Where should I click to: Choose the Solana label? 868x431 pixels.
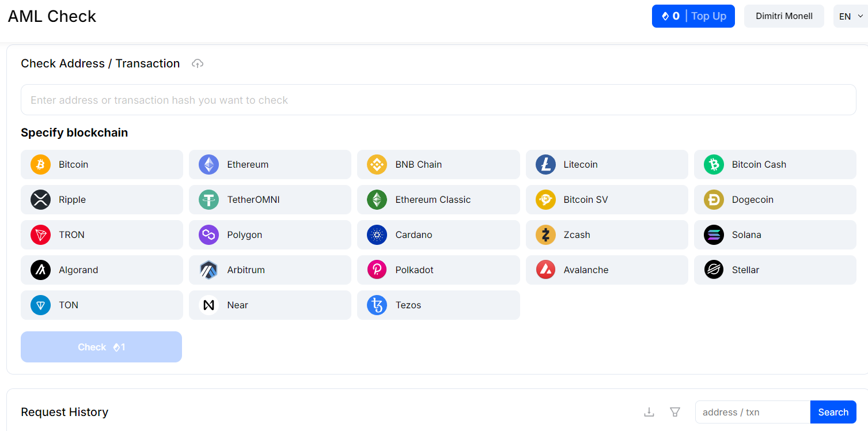(x=746, y=235)
